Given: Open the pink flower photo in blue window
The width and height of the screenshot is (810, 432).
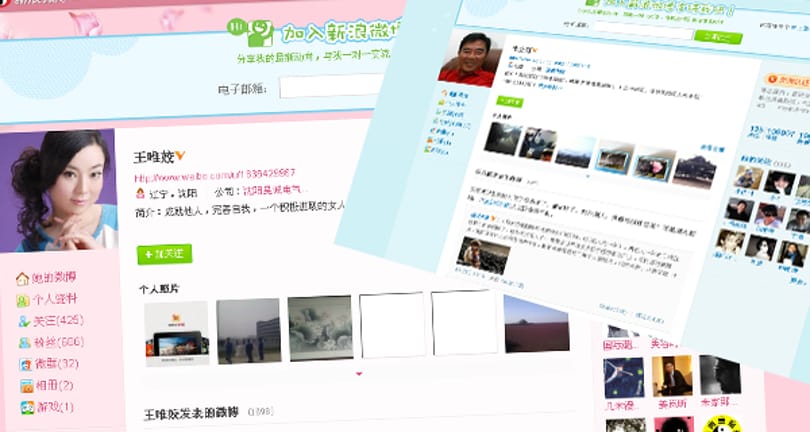Looking at the screenshot, I should (653, 166).
